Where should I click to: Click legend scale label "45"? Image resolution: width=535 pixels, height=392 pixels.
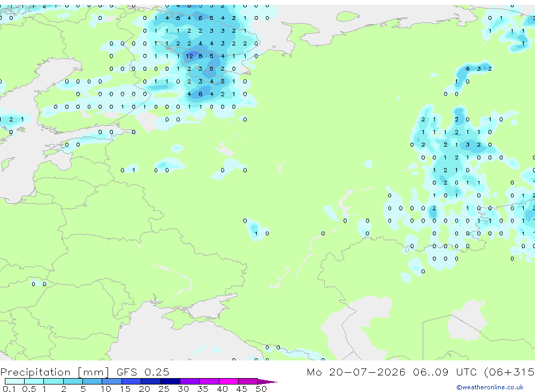point(242,389)
